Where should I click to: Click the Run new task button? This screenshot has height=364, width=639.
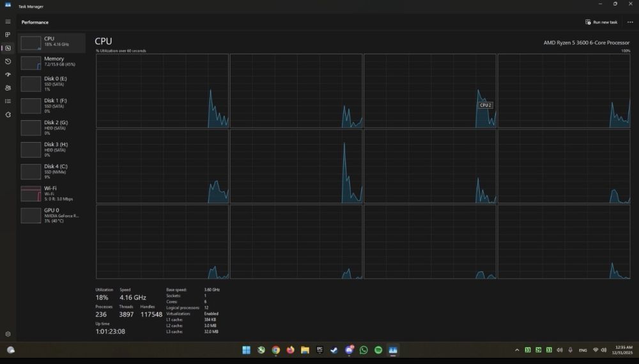point(601,22)
